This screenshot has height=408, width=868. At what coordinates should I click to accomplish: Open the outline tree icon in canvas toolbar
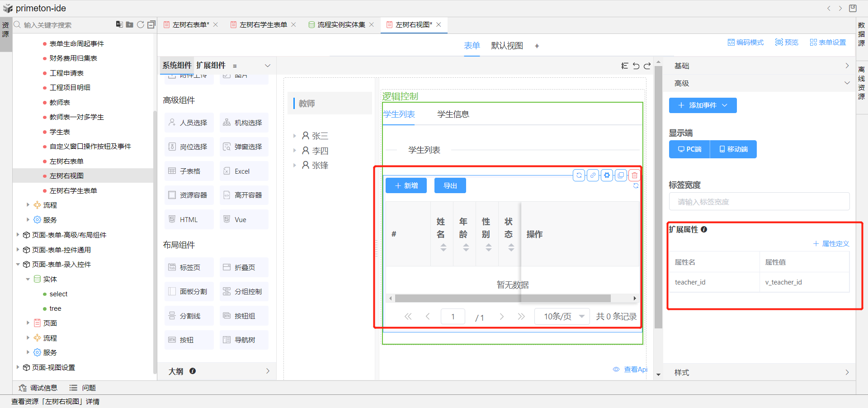point(624,66)
